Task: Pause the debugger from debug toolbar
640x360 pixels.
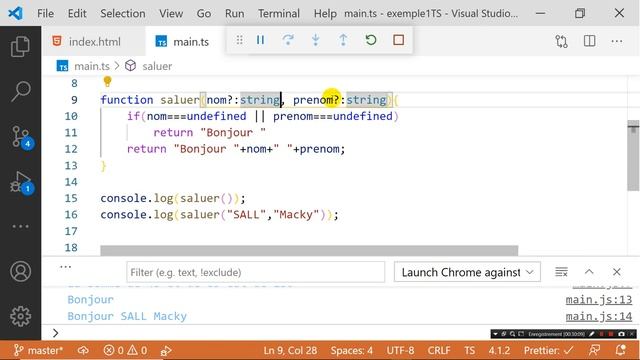Action: [x=260, y=40]
